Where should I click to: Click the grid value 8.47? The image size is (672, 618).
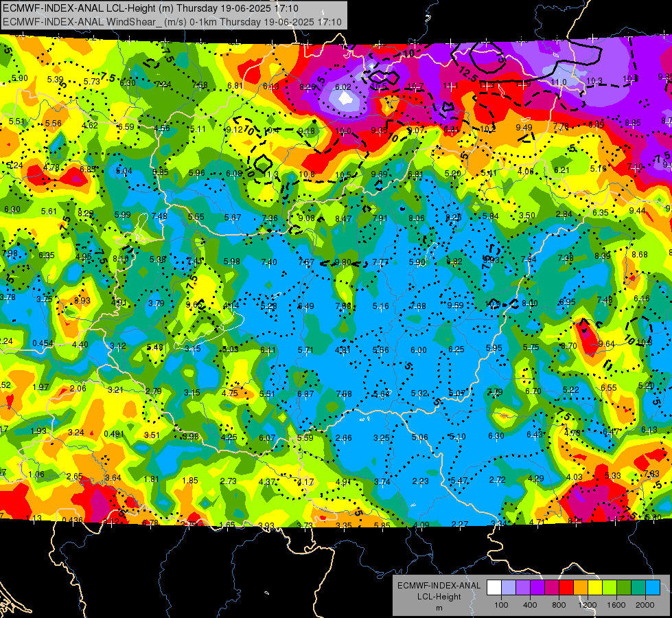tap(343, 219)
